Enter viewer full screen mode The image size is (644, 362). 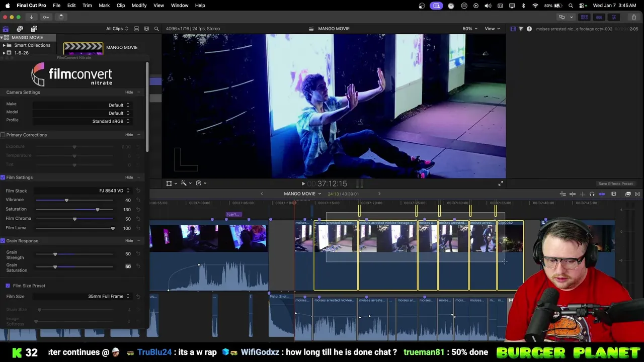501,184
